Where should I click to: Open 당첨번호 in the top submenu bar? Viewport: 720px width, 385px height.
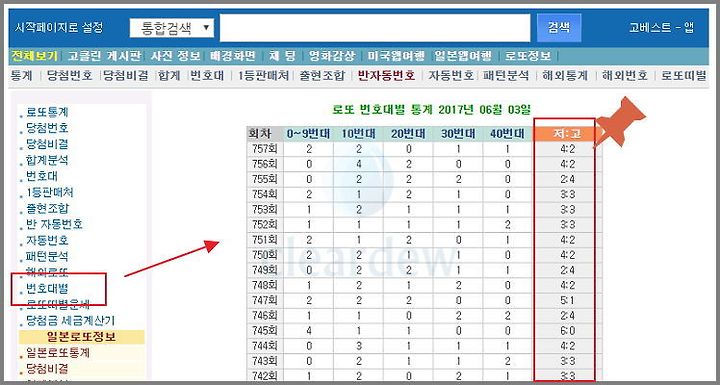(x=69, y=75)
